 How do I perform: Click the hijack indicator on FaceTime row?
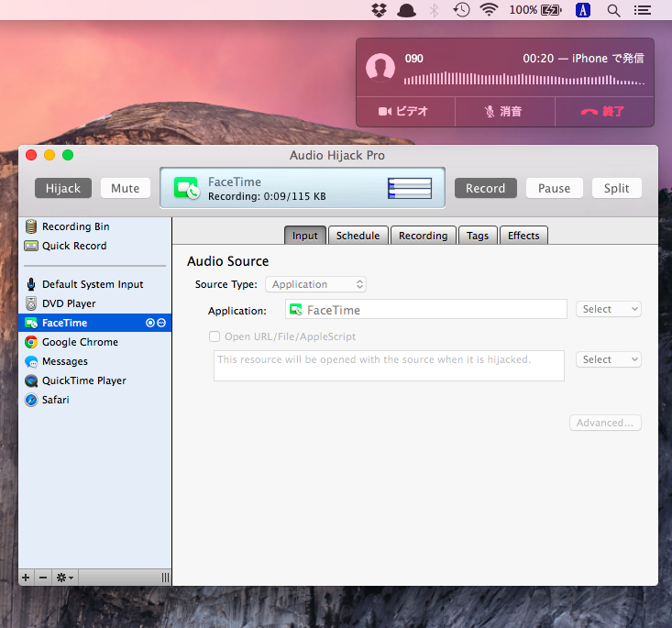(161, 323)
